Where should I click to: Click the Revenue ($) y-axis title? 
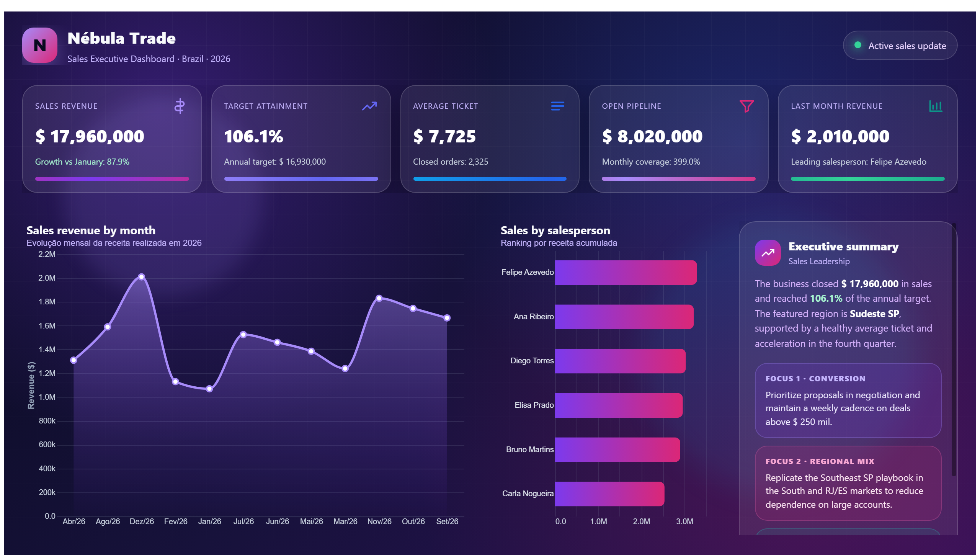[x=31, y=386]
